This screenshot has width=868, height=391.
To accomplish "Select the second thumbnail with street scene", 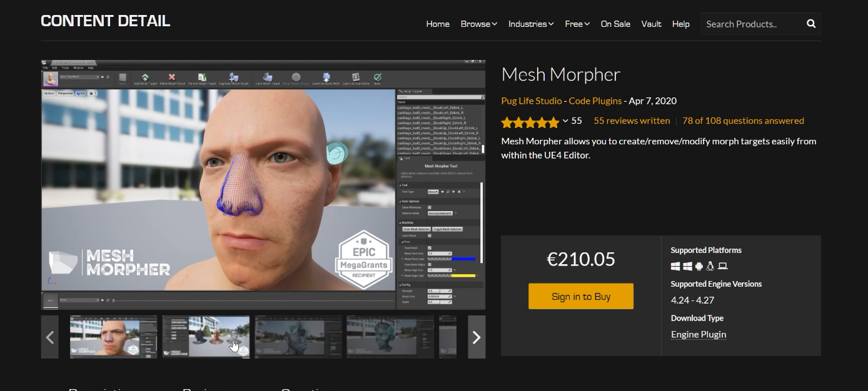I will click(x=206, y=337).
